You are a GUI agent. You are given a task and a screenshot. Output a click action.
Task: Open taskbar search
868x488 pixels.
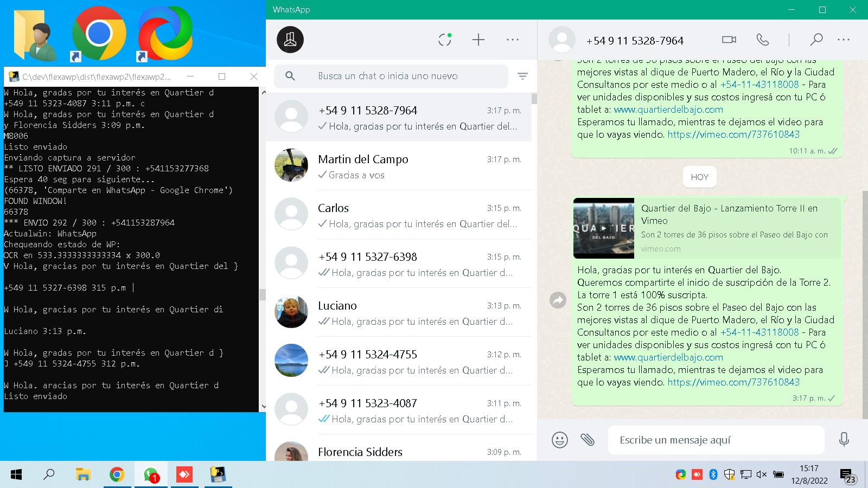pos(49,475)
